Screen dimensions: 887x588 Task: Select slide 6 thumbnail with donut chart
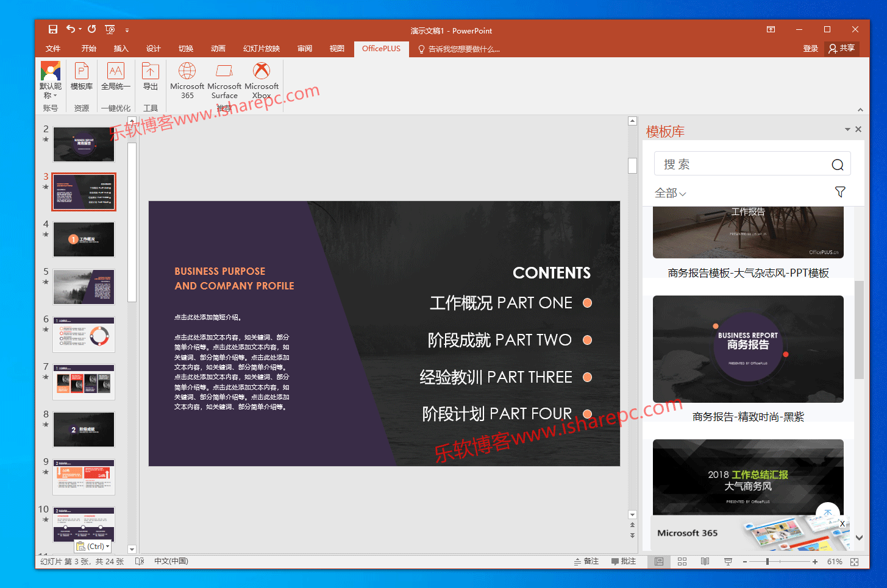pyautogui.click(x=84, y=335)
